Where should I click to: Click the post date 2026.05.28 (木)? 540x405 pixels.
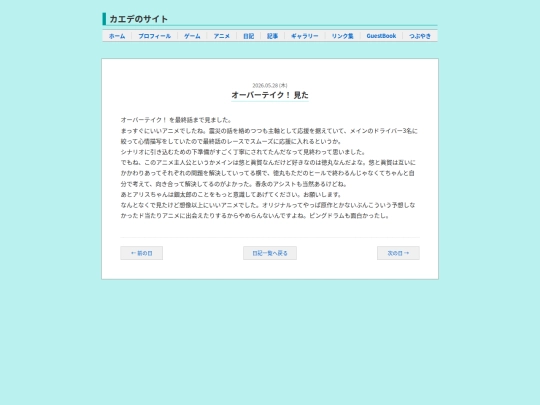tap(270, 85)
